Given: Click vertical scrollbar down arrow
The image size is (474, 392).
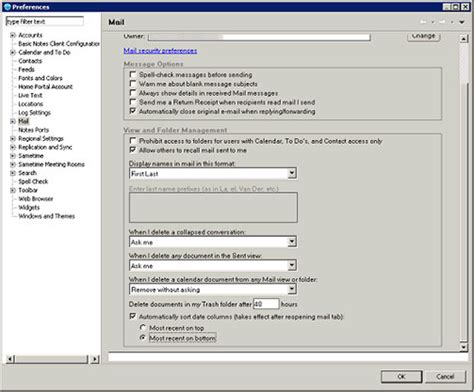Looking at the screenshot, I should tap(464, 347).
